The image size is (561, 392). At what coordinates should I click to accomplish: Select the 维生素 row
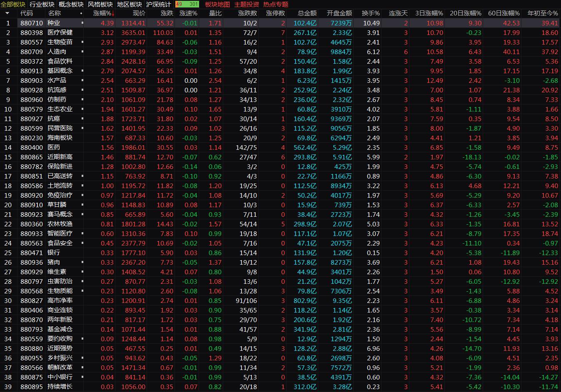point(280,272)
